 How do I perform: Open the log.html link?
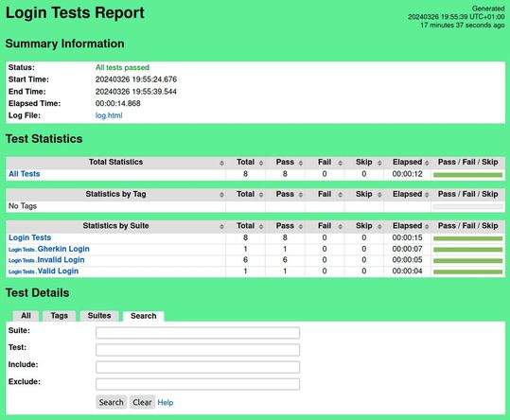(109, 115)
